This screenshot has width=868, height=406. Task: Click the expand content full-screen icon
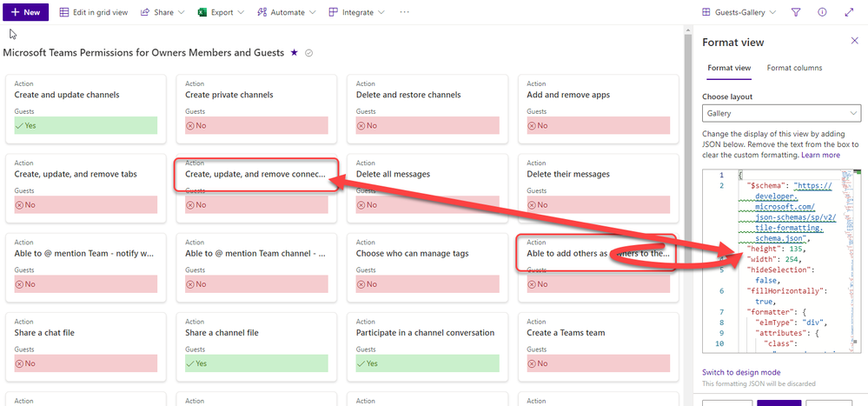(849, 12)
